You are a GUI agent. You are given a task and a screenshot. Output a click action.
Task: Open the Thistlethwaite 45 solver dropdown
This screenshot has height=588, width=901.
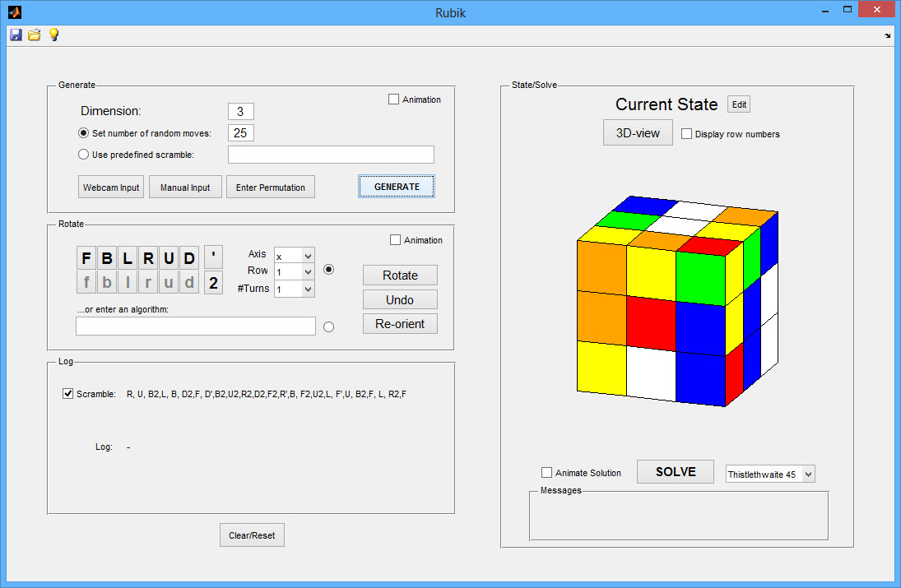(769, 475)
